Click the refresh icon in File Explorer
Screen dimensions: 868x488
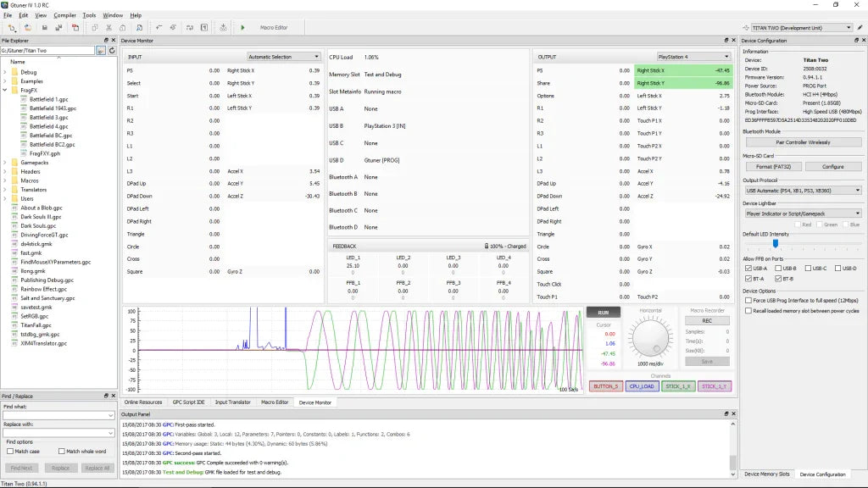(111, 51)
